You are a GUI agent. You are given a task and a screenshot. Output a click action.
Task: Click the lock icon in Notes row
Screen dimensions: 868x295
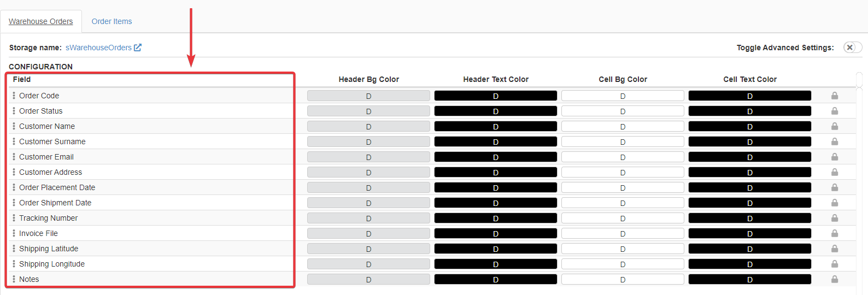tap(835, 279)
